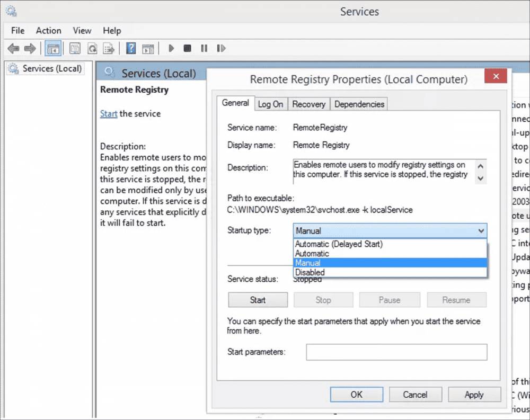Switch to the Log On tab
The image size is (530, 420).
(270, 104)
